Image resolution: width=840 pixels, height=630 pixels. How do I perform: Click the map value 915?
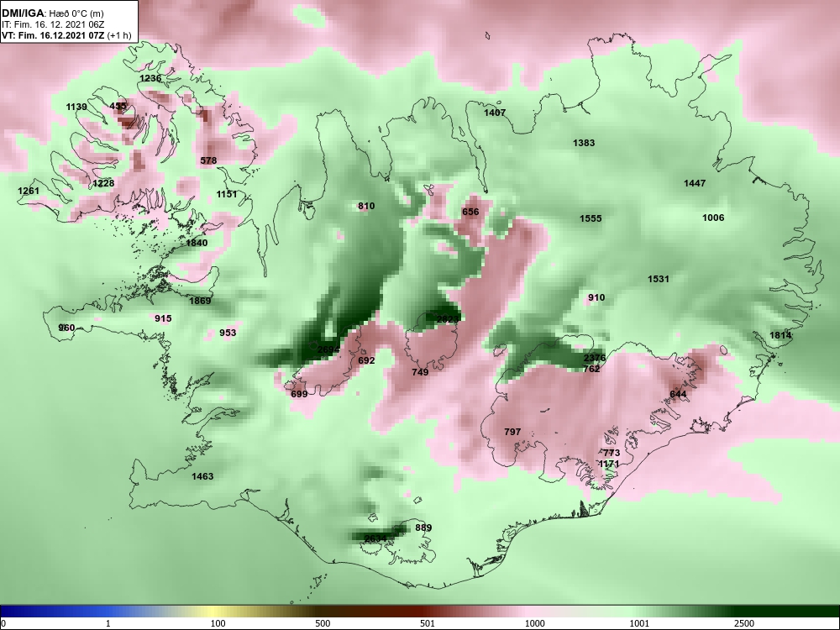163,318
